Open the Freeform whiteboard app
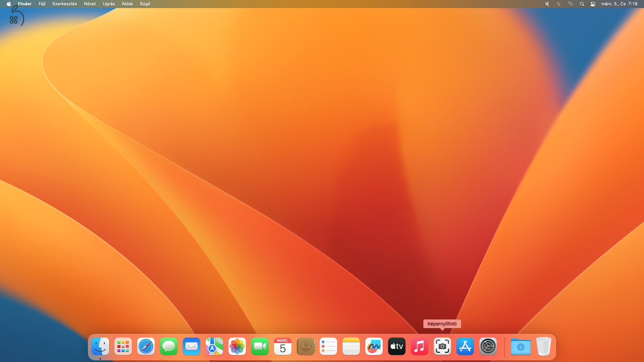This screenshot has height=362, width=644. [374, 347]
